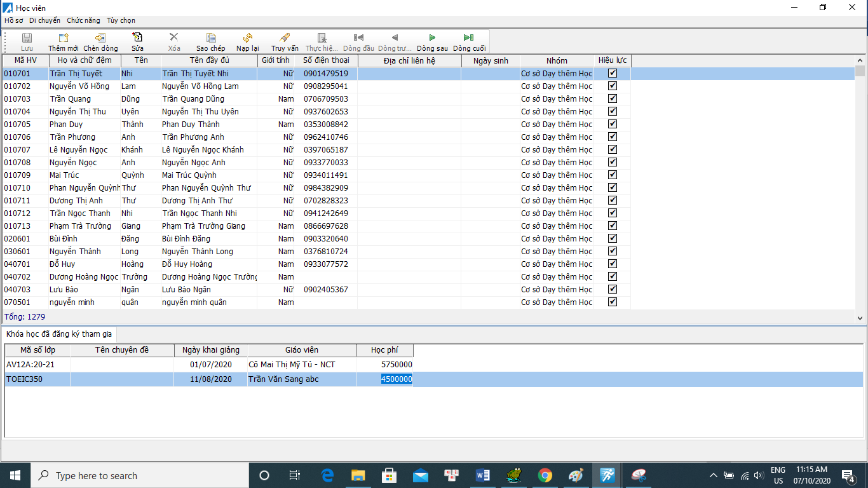Image resolution: width=868 pixels, height=488 pixels.
Task: Toggle Hiệu lực checkbox for Bùi Đình Đăng
Action: (x=613, y=238)
